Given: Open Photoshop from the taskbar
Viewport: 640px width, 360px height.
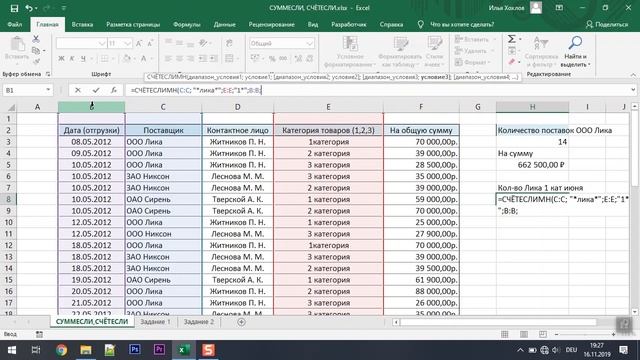Looking at the screenshot, I should point(135,350).
